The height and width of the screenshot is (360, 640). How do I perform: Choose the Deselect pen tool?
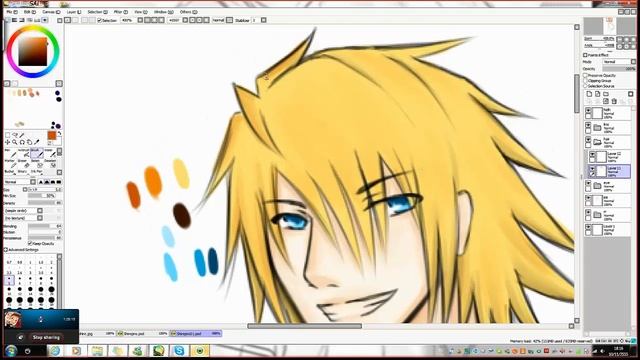click(x=50, y=163)
